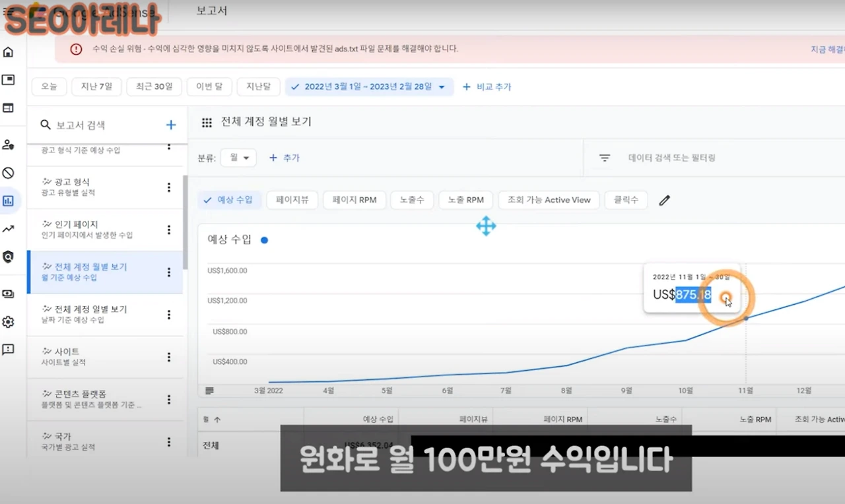
Task: Click the 노출수 table column header
Action: pos(665,419)
